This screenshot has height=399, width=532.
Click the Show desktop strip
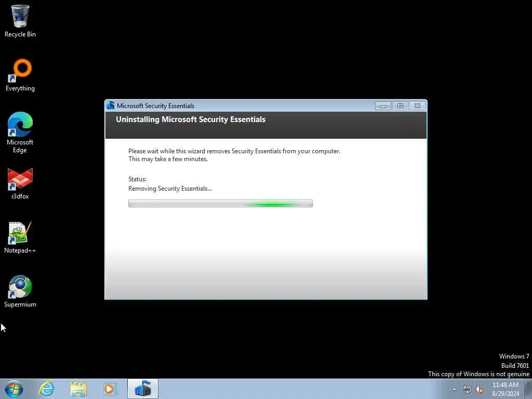528,389
